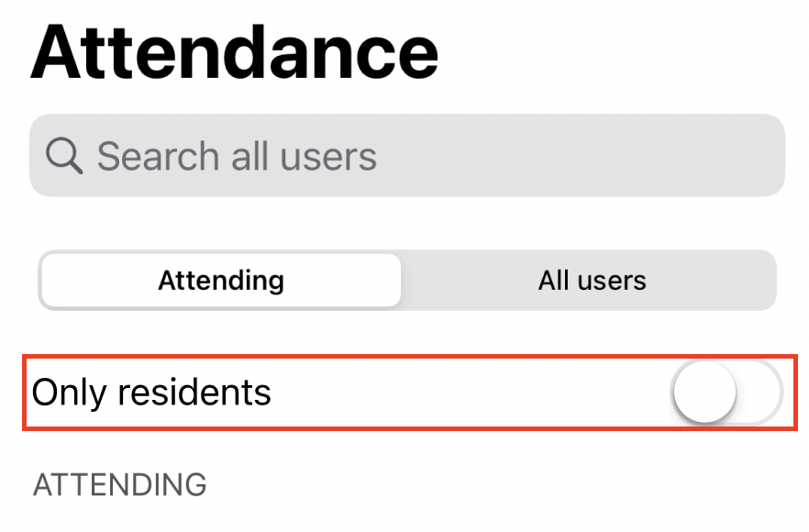Click the lens icon beside Search all users
The image size is (809, 532).
64,155
